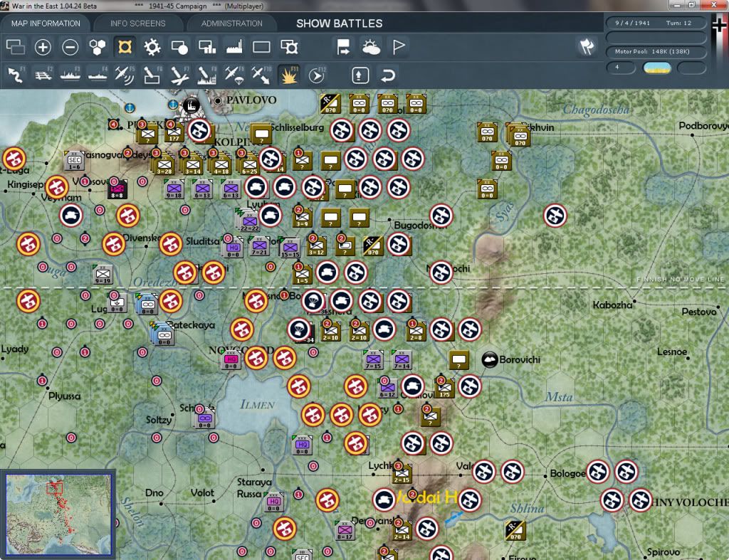Screen dimensions: 729x560
Task: Click the German cross nation flag
Action: pos(720,24)
